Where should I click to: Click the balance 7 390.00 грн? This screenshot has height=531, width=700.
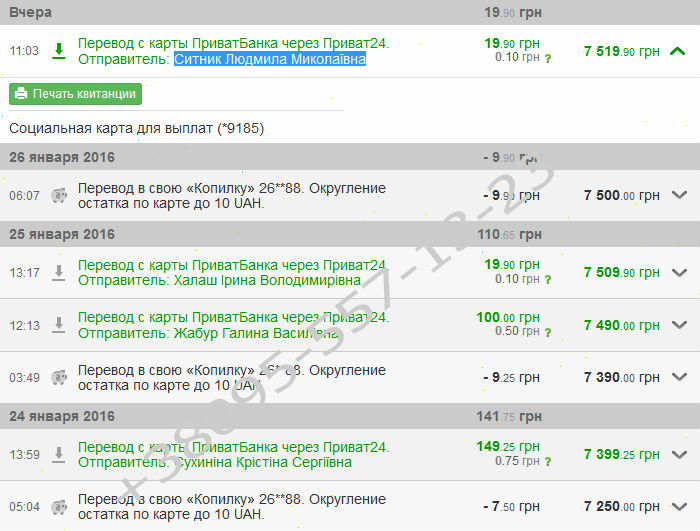click(622, 377)
